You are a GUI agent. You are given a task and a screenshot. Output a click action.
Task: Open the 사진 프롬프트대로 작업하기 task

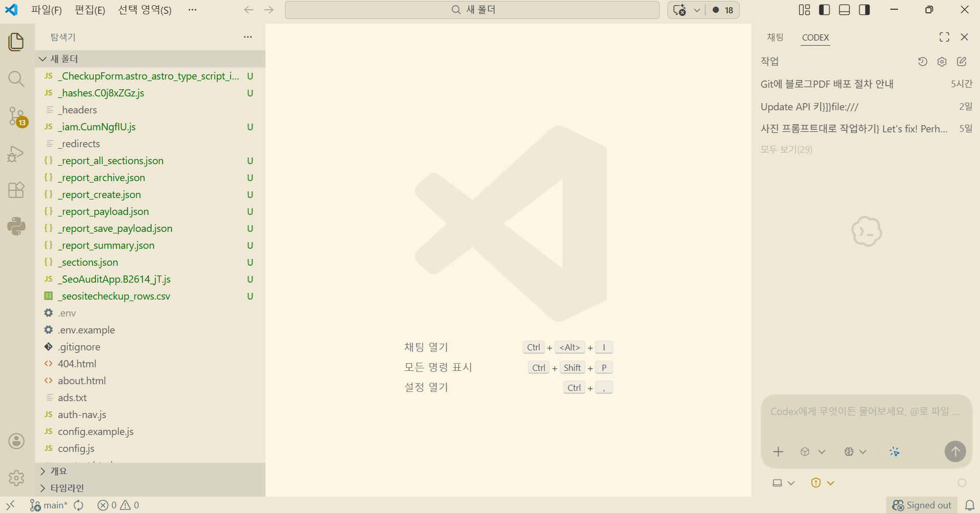866,129
